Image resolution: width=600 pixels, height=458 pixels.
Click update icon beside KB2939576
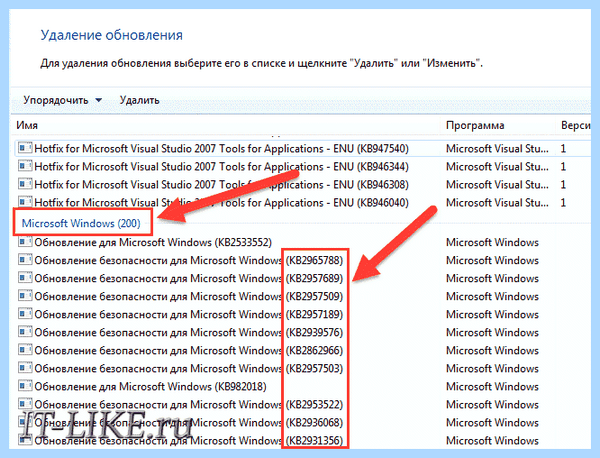25,331
